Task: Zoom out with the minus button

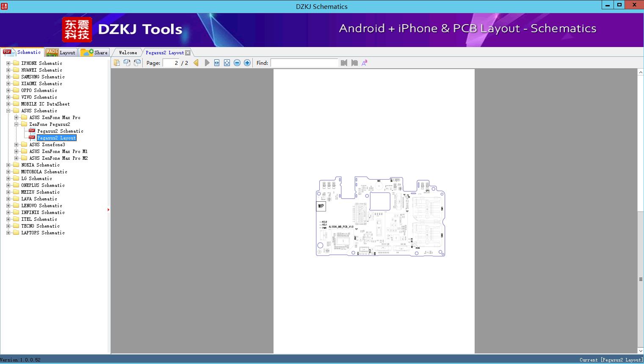Action: [x=237, y=63]
